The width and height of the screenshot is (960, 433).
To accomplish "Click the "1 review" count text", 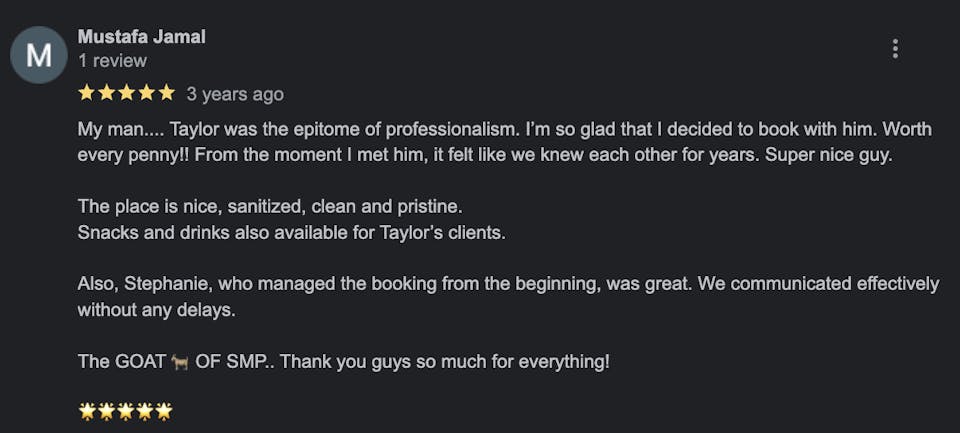I will [112, 61].
